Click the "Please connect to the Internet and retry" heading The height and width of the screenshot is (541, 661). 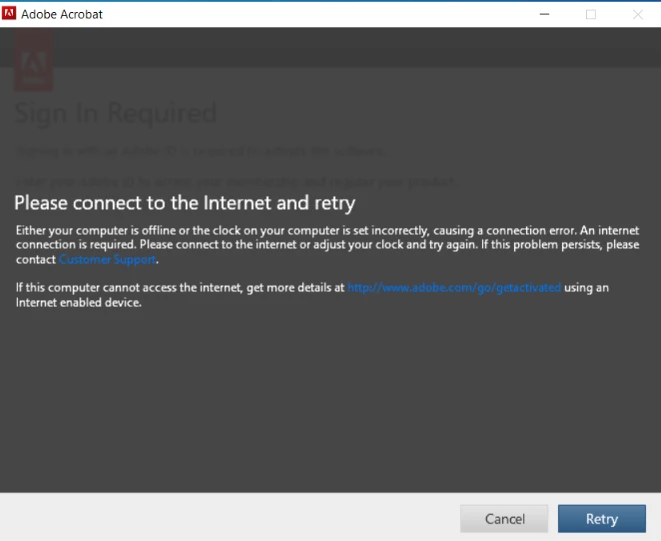[x=185, y=203]
